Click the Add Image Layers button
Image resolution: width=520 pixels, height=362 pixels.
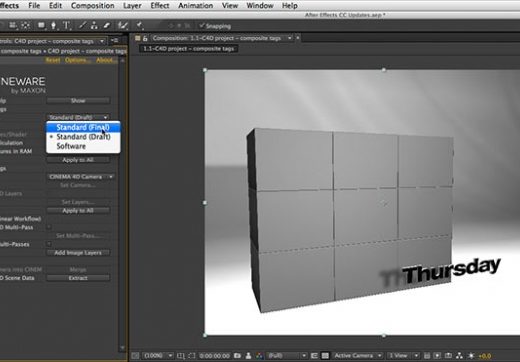(78, 253)
